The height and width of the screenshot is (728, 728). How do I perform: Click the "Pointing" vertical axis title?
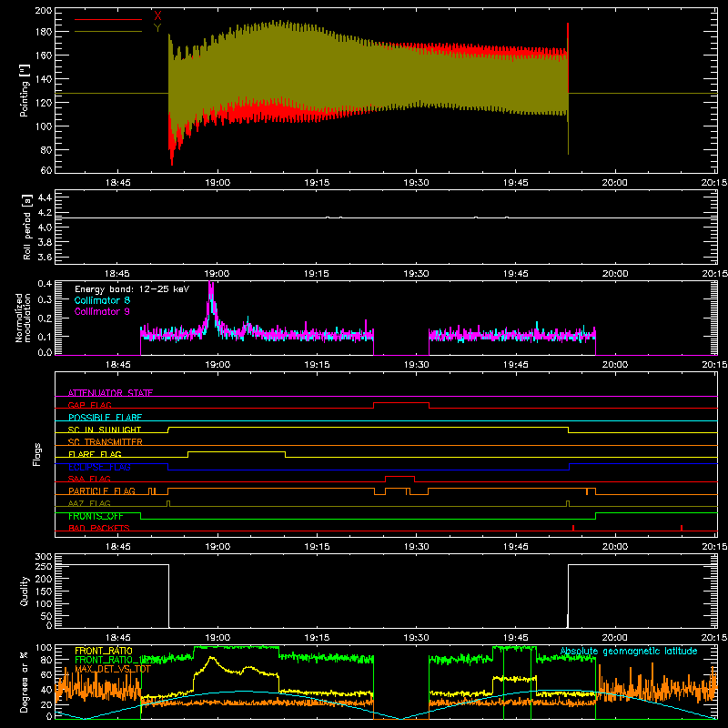point(24,90)
